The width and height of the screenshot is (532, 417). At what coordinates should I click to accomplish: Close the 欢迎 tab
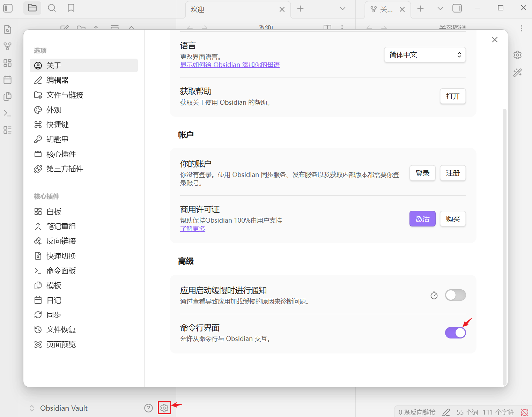(282, 10)
